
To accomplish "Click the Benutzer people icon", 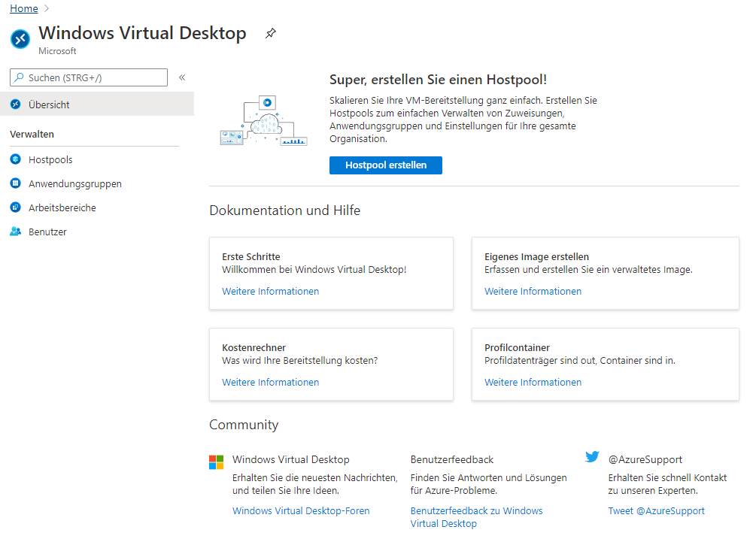I will [16, 232].
